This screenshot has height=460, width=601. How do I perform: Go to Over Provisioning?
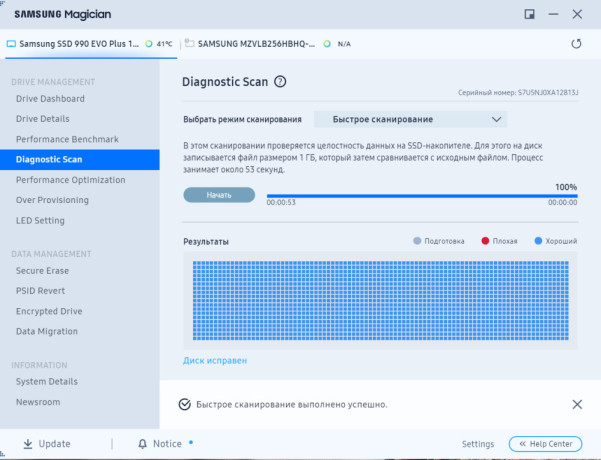52,200
